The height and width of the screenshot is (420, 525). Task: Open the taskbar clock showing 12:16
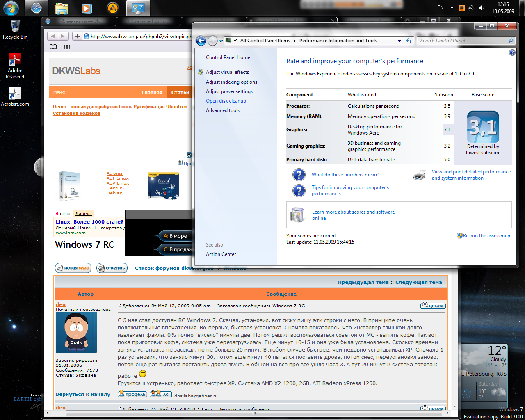(503, 8)
